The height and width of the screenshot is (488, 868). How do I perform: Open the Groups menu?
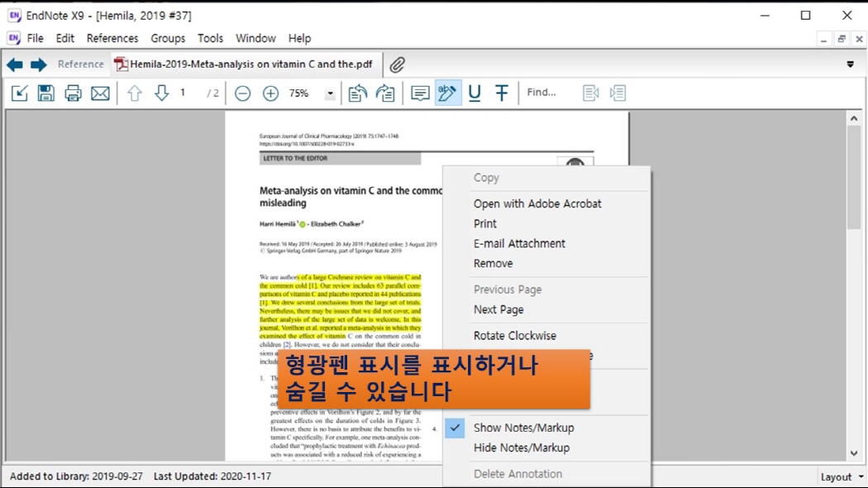pyautogui.click(x=168, y=38)
